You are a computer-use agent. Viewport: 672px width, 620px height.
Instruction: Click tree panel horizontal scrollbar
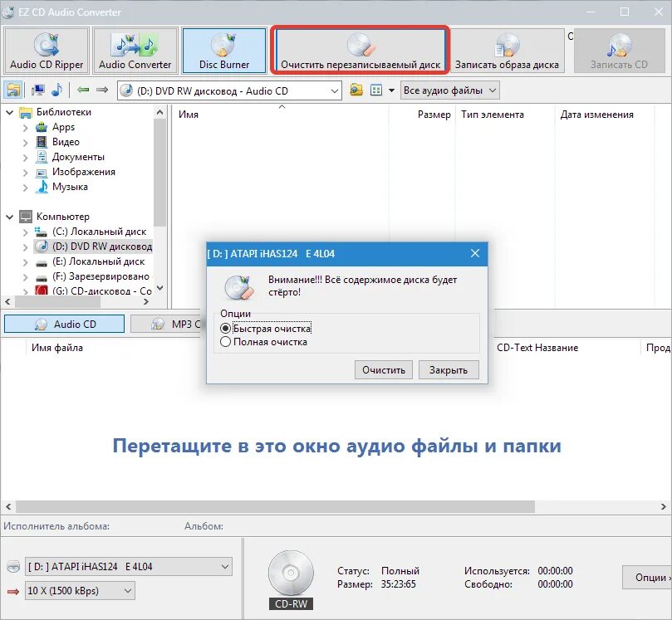pos(58,301)
